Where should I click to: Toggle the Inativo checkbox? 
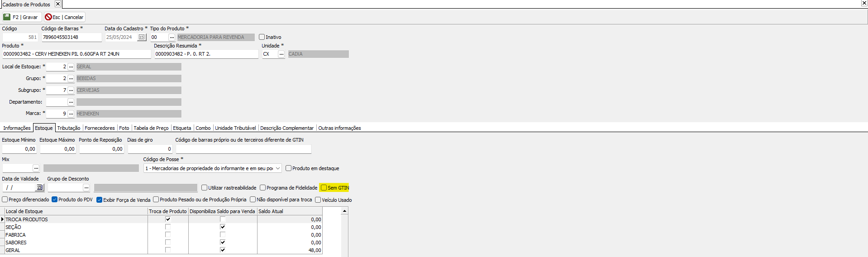[262, 37]
